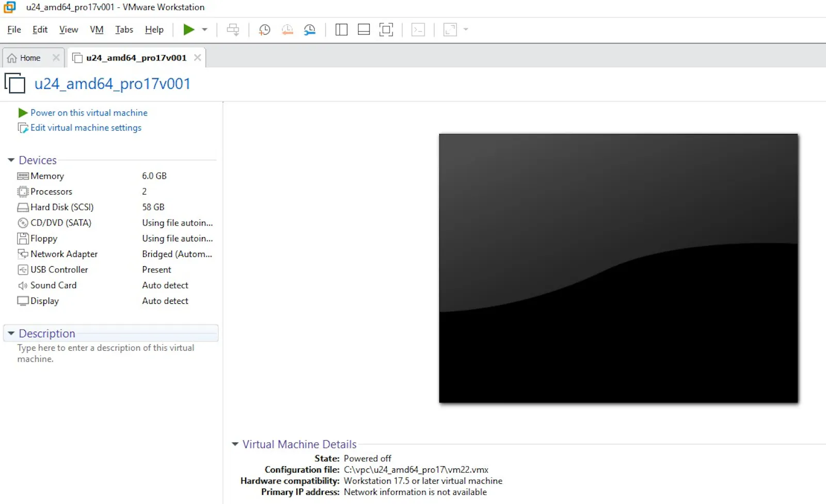The width and height of the screenshot is (826, 504).
Task: Select the Memory device row label
Action: [x=47, y=176]
